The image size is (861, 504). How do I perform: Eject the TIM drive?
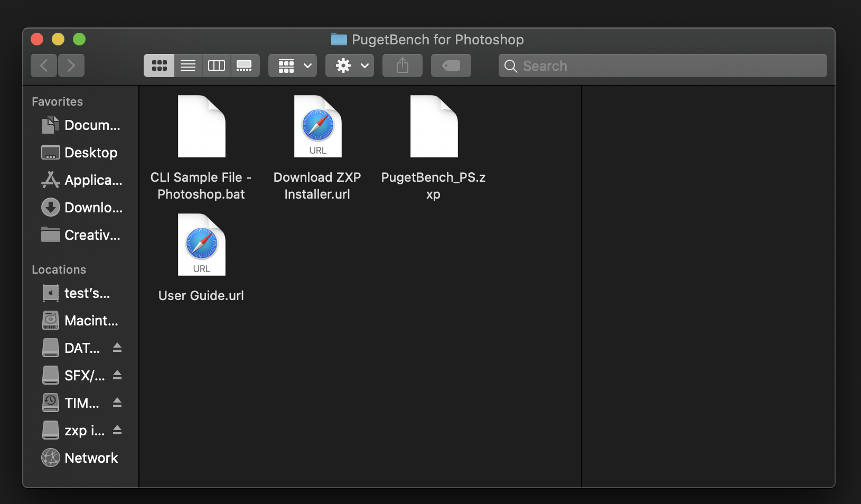(117, 403)
